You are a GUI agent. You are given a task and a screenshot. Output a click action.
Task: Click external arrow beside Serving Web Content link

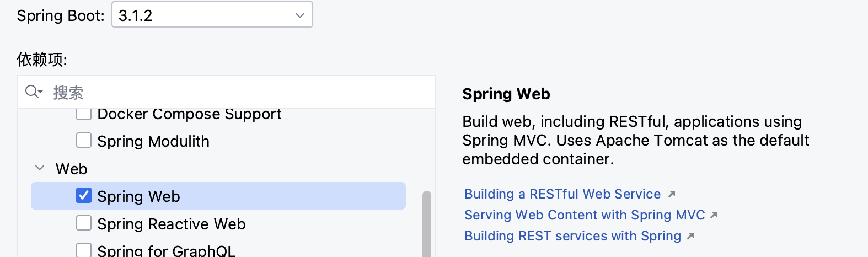pyautogui.click(x=714, y=215)
